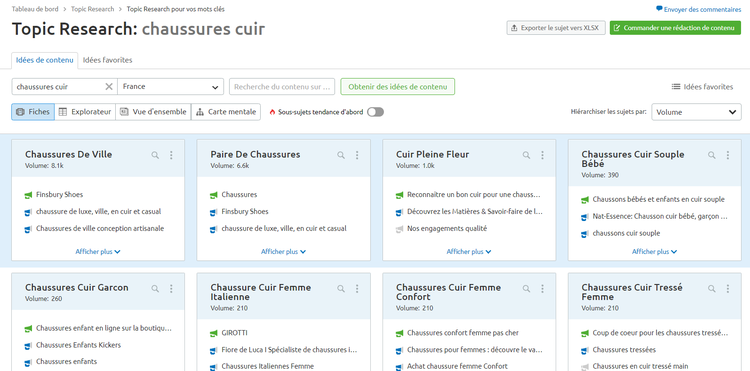
Task: Expand Afficher plus on Cuir Pleine Fleur
Action: tap(469, 251)
